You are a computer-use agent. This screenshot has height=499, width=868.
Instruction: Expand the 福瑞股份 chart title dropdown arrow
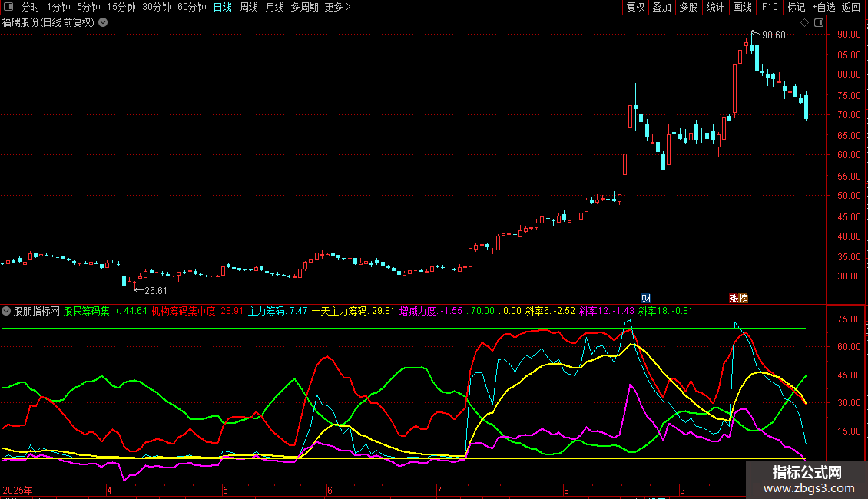click(x=103, y=23)
